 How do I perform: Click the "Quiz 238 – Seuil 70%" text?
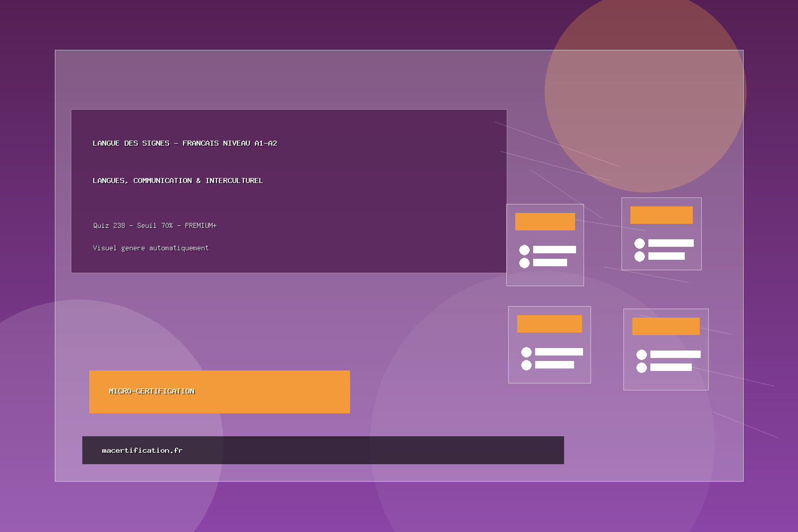point(155,225)
